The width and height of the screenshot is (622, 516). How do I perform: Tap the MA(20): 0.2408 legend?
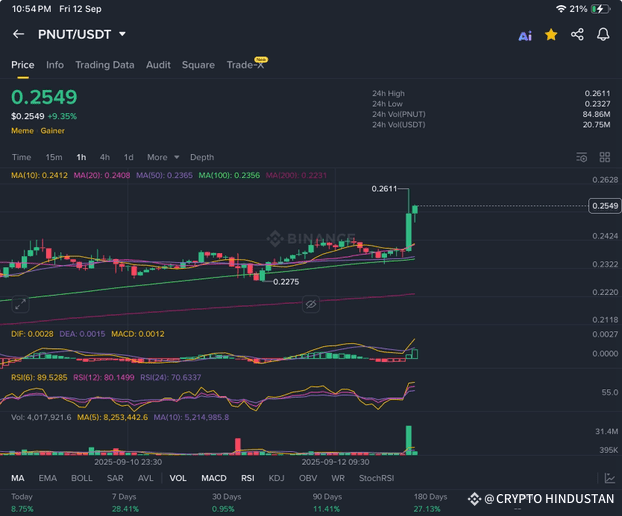[x=102, y=175]
